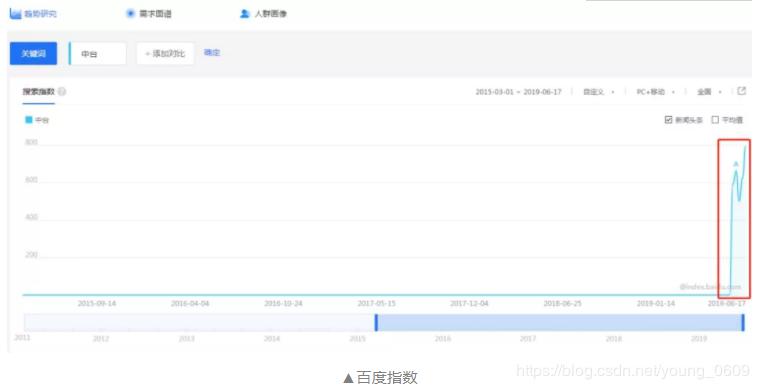Viewport: 759px width, 389px height.
Task: Click the 2017 year label in the timeline
Action: [x=528, y=339]
